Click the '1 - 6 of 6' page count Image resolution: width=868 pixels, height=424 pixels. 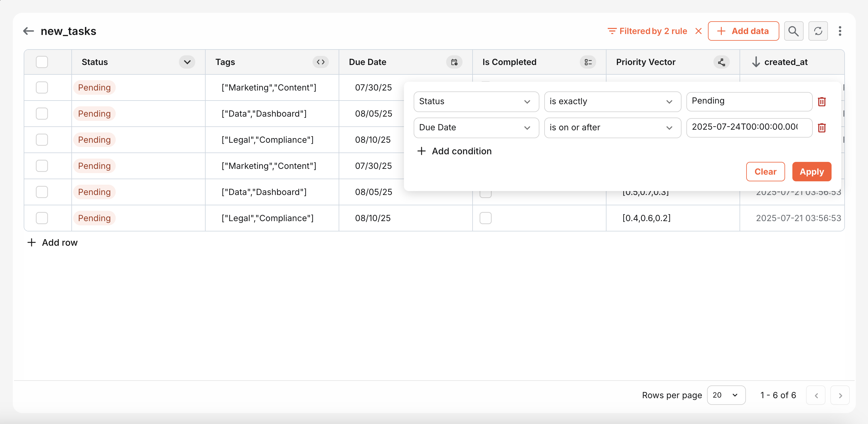pos(778,395)
